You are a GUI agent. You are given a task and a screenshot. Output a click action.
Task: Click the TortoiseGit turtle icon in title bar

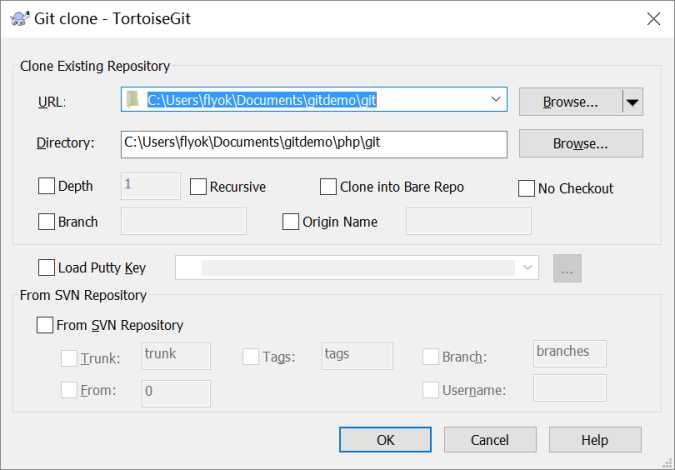19,19
